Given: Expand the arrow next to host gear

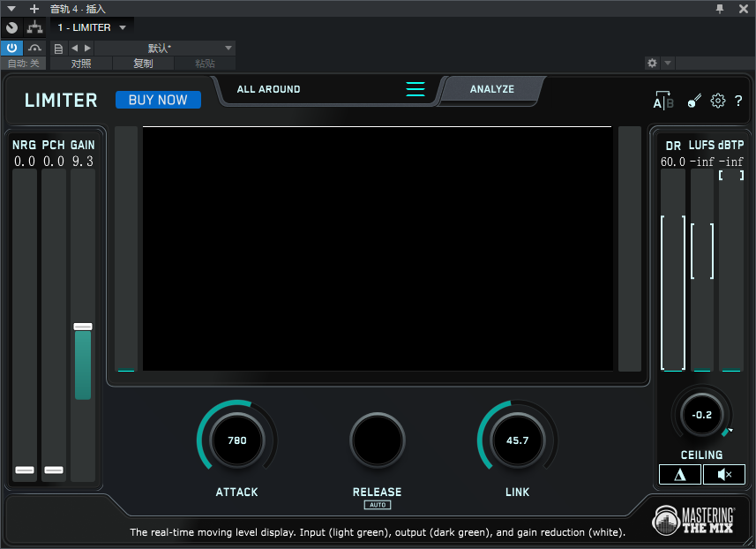Looking at the screenshot, I should click(668, 63).
